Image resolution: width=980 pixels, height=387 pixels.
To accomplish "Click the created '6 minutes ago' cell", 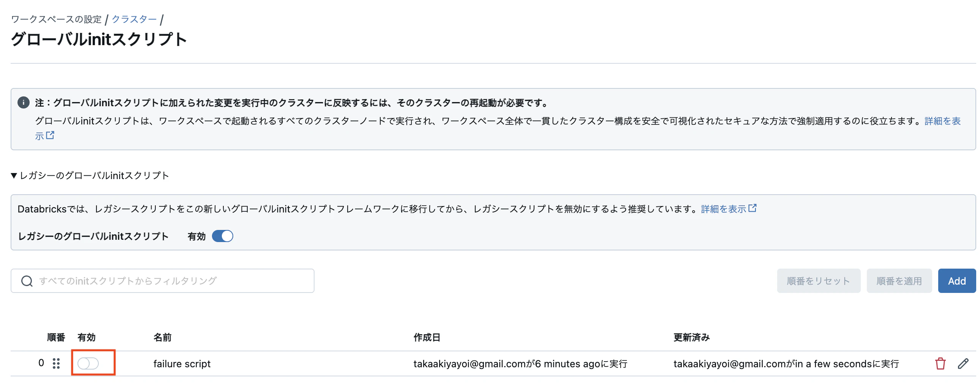I will coord(520,364).
